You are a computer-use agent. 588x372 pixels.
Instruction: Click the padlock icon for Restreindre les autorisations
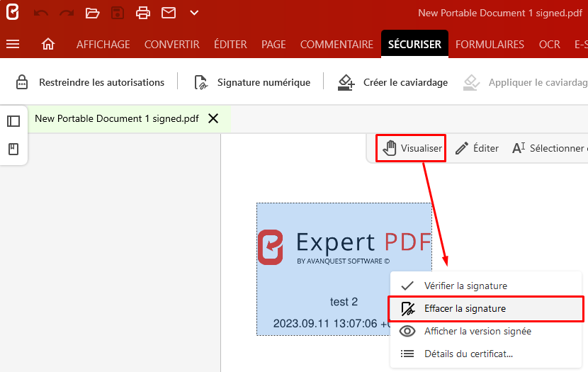pyautogui.click(x=22, y=82)
